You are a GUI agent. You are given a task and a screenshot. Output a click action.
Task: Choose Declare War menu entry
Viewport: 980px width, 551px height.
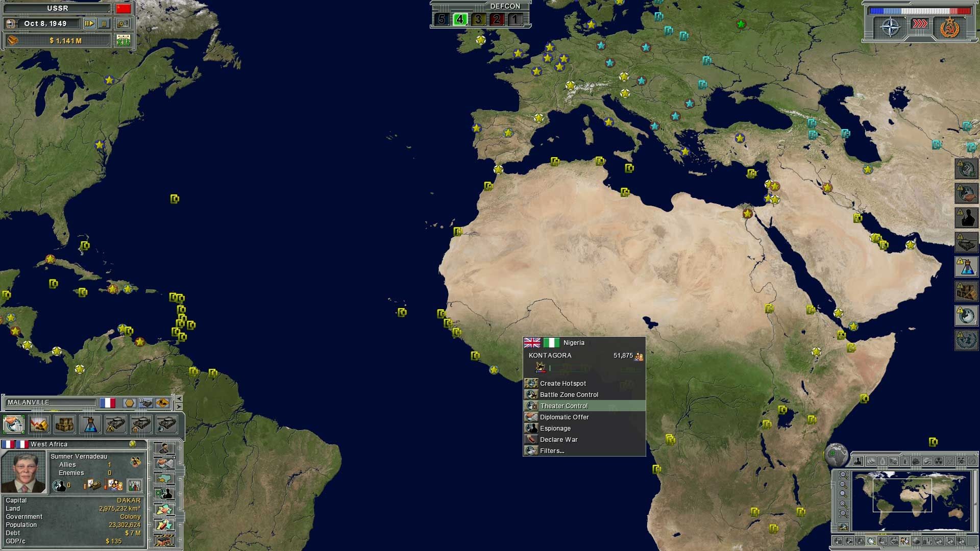tap(584, 440)
